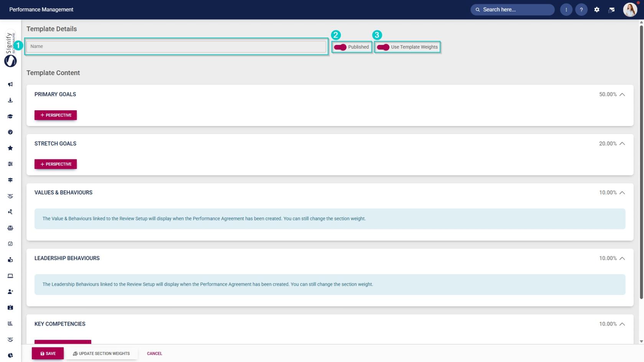Open the person reading book icon
Viewport: 644px width, 362px height.
(x=10, y=260)
